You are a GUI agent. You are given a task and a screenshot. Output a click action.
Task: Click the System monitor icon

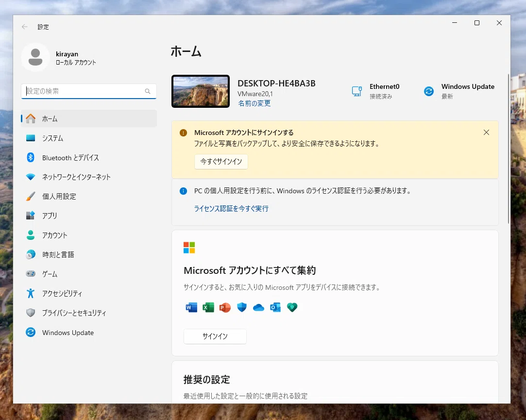[31, 138]
